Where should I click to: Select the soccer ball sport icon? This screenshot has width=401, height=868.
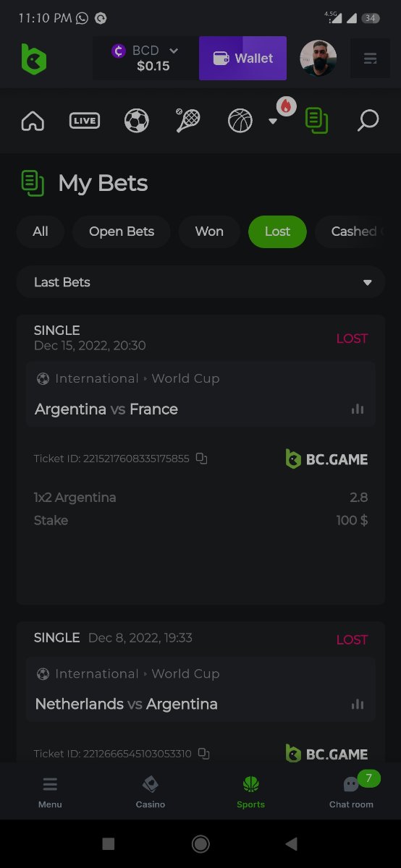point(136,121)
